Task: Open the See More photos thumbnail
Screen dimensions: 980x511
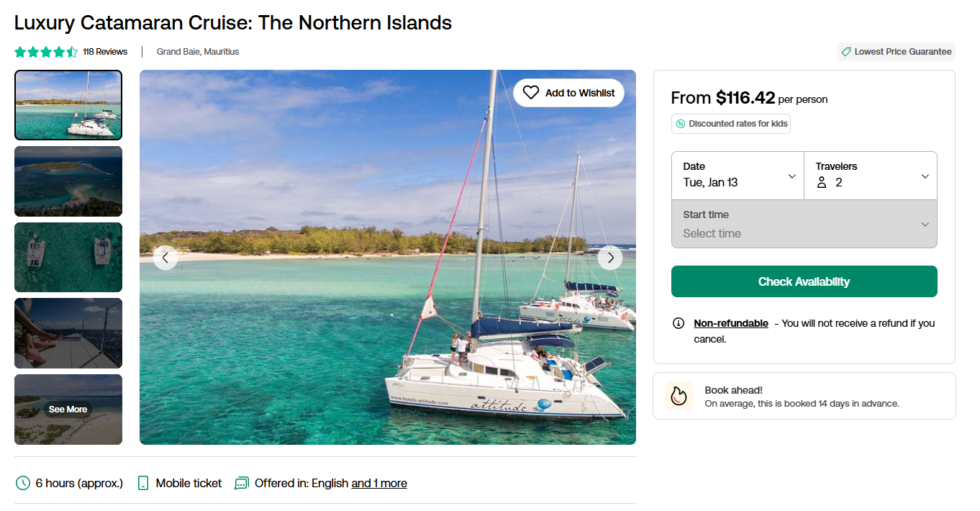Action: coord(68,410)
